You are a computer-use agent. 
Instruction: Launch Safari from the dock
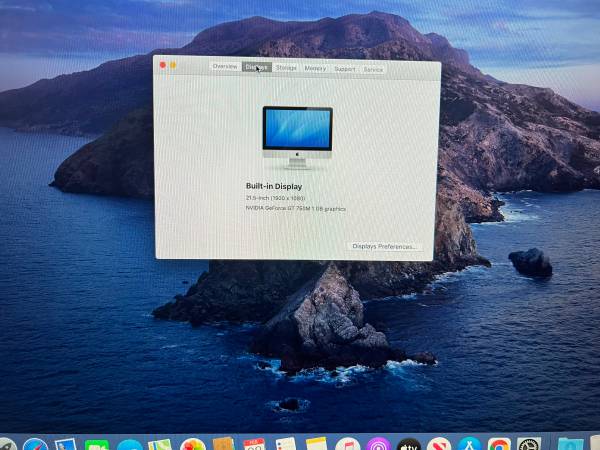(35, 445)
